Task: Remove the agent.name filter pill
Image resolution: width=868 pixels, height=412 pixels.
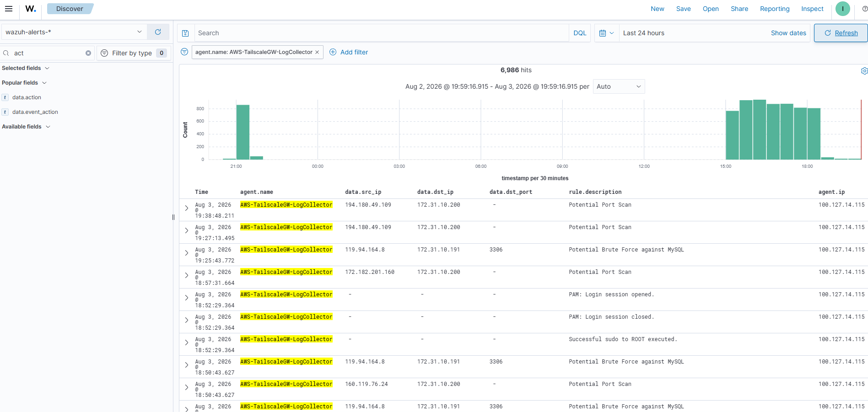Action: 317,52
